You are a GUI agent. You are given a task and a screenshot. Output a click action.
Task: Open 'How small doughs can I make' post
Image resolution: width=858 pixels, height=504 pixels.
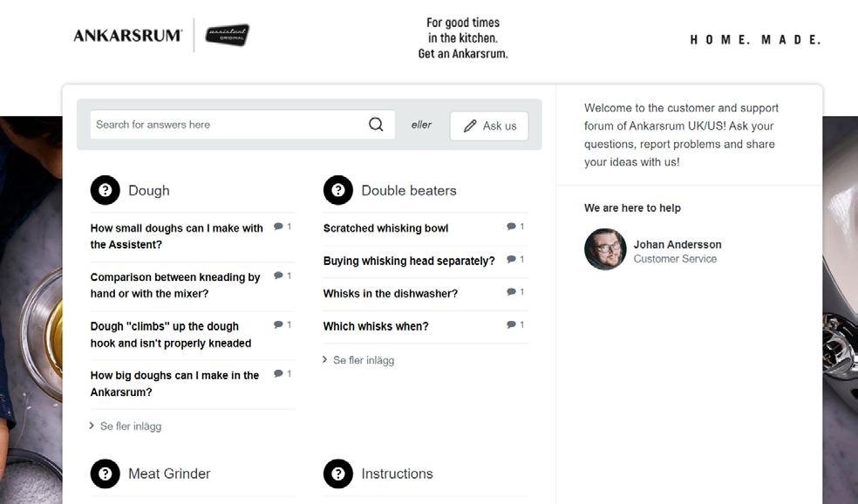(176, 236)
